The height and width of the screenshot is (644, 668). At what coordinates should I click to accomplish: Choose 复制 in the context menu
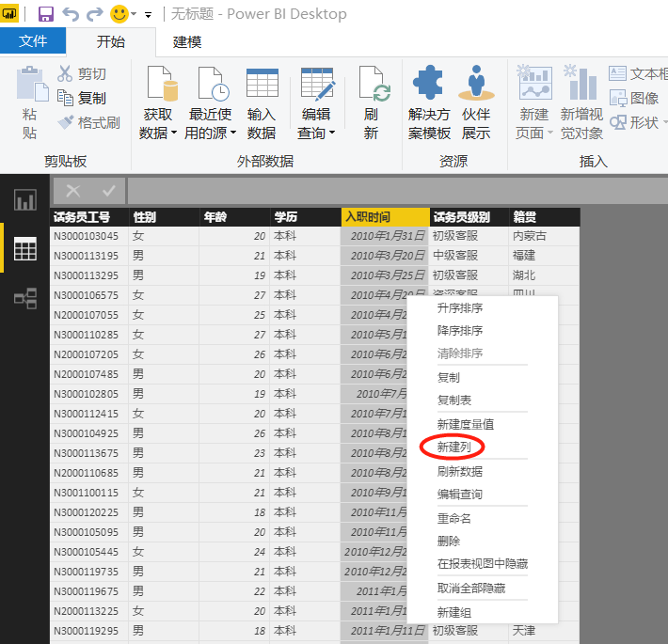tap(449, 378)
